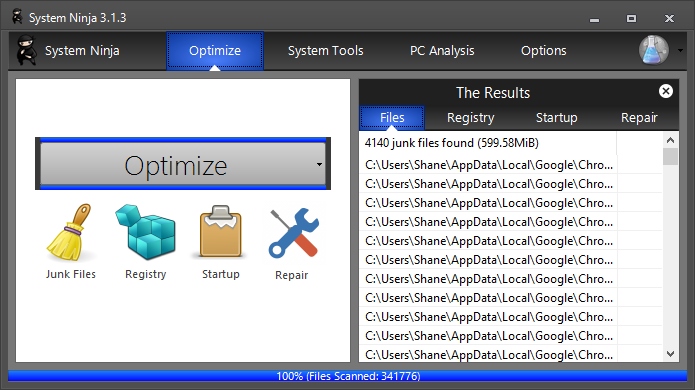Open the lab flask icon menu
The image size is (695, 390).
pos(654,50)
